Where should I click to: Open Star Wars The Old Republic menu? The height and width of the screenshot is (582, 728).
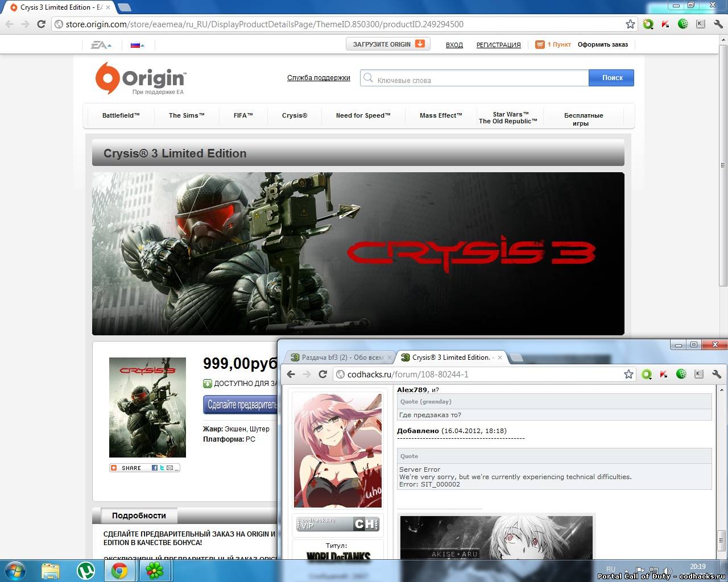(x=508, y=118)
